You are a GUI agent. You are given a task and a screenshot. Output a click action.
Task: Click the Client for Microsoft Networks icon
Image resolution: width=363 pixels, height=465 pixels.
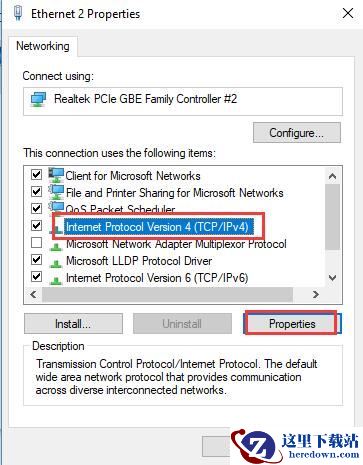56,175
